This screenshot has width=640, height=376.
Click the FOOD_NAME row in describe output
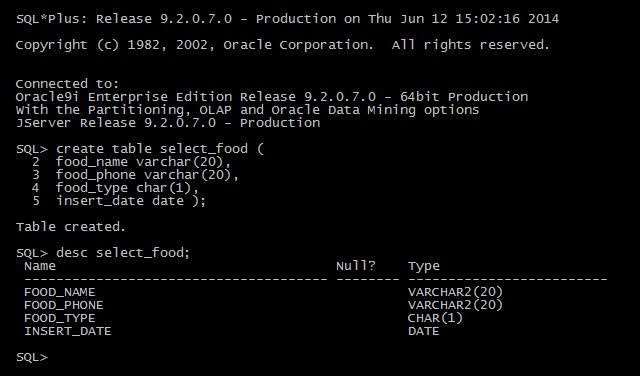coord(263,292)
